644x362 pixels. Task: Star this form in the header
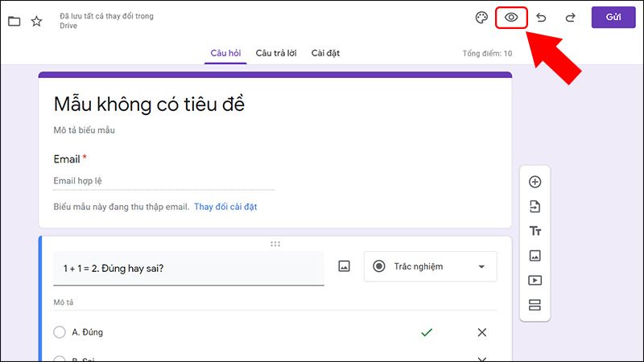(36, 21)
